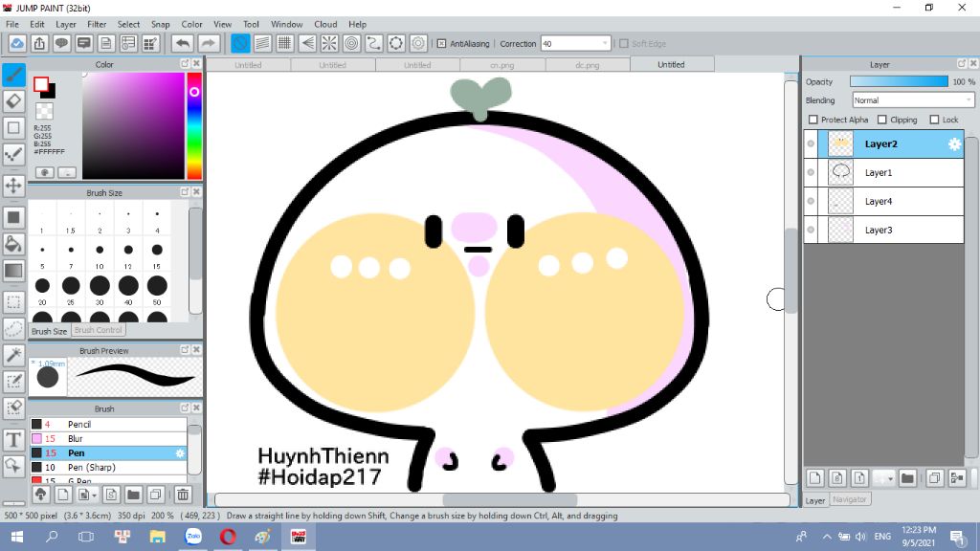The height and width of the screenshot is (551, 980).
Task: Enable concentric circle snap
Action: [x=352, y=44]
